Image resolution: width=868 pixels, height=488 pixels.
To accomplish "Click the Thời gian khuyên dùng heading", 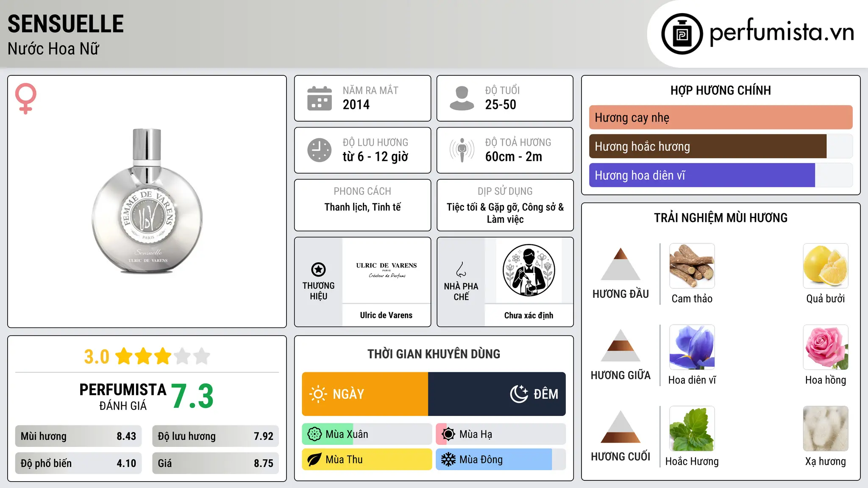I will click(434, 354).
